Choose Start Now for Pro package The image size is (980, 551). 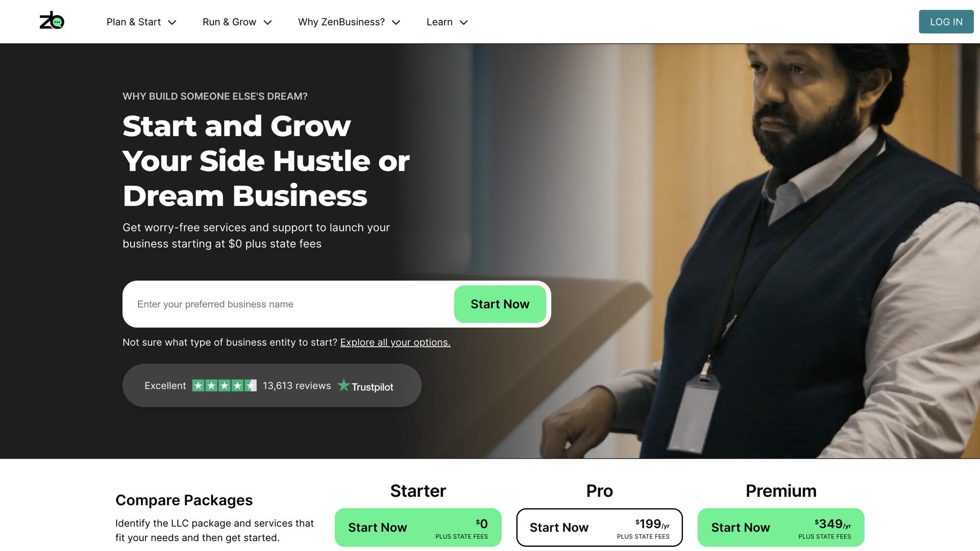click(x=599, y=528)
